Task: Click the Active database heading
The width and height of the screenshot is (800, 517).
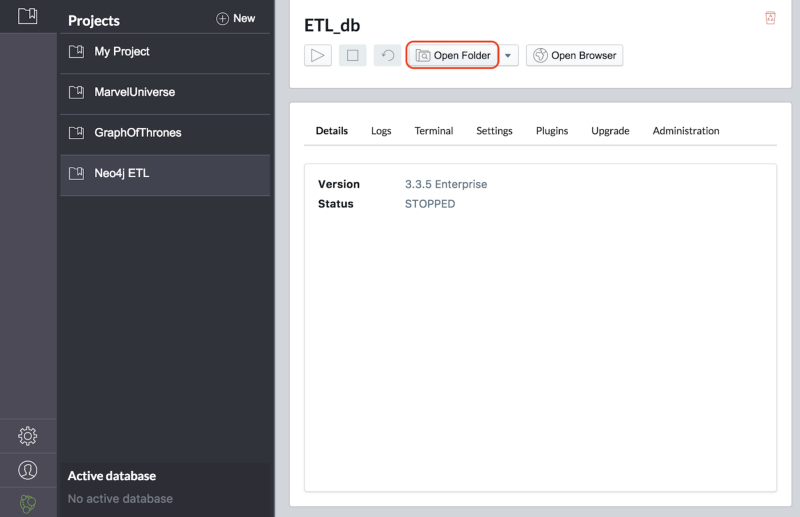Action: coord(112,476)
